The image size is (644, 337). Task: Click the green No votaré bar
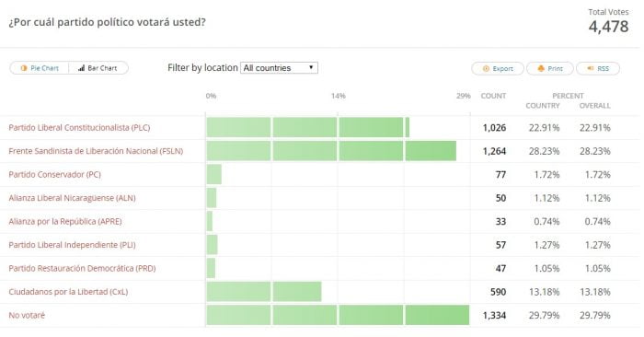(x=338, y=315)
